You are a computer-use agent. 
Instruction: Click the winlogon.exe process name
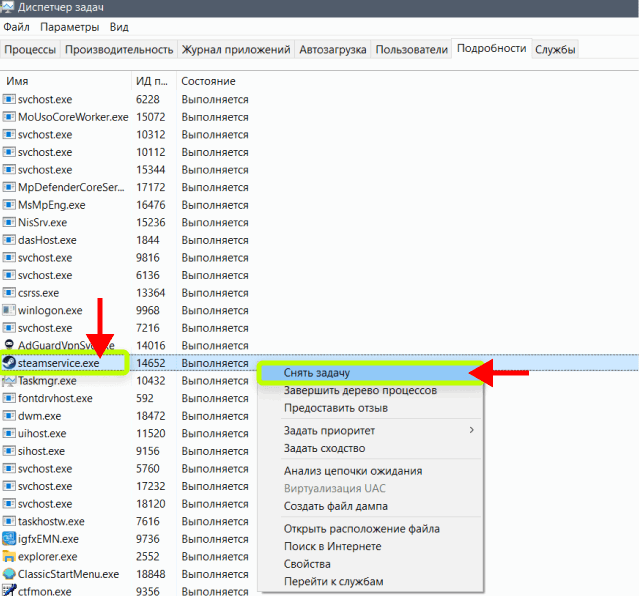[50, 310]
